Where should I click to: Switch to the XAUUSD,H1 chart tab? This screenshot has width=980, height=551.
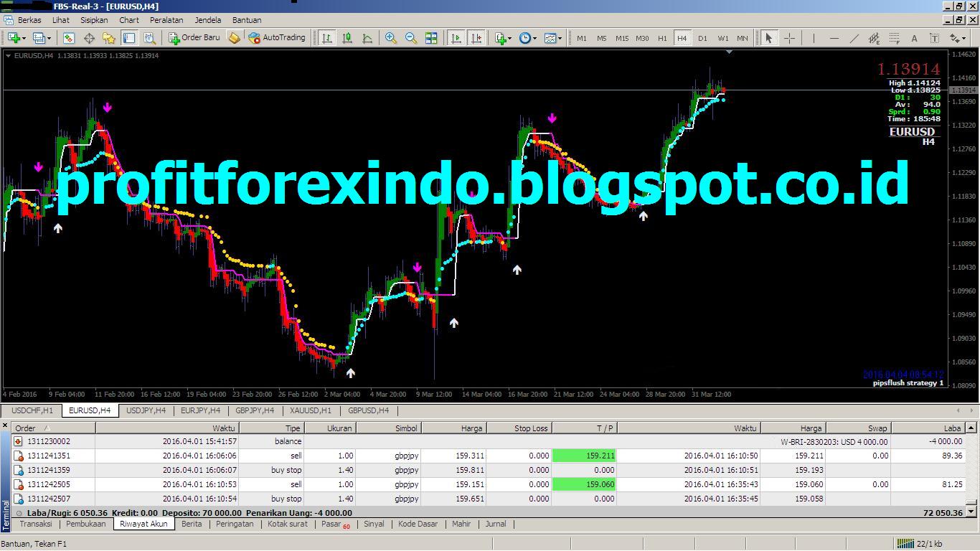point(311,410)
